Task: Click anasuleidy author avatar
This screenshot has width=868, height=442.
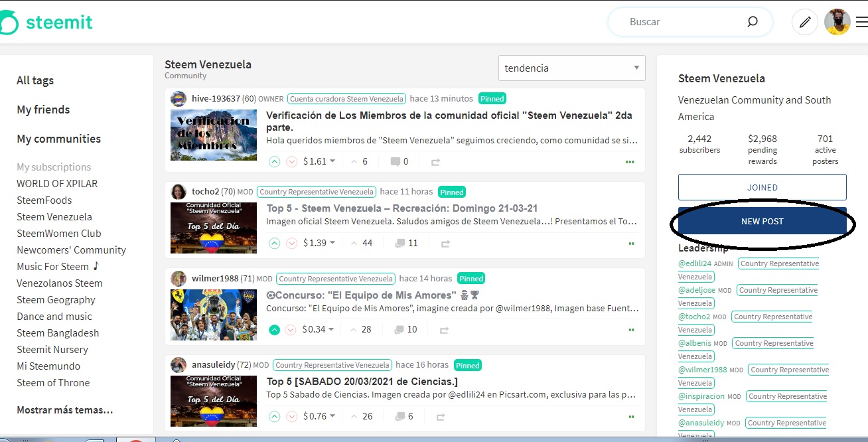Action: [179, 365]
